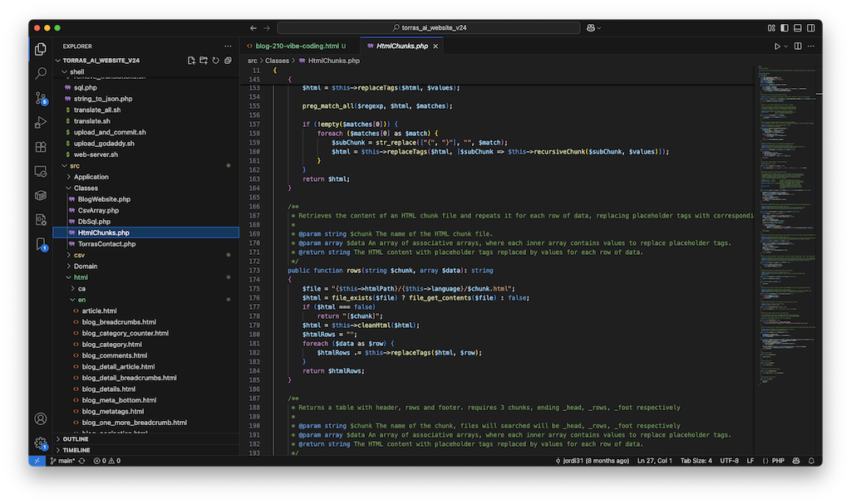851x504 pixels.
Task: Open the Run and Debug view
Action: click(x=41, y=122)
